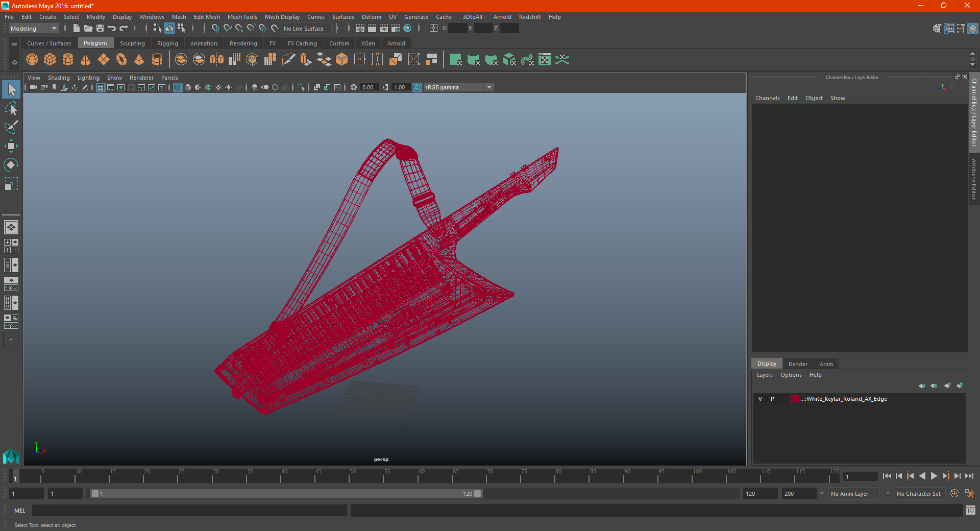The height and width of the screenshot is (531, 980).
Task: Activate the Rotate tool
Action: click(11, 165)
